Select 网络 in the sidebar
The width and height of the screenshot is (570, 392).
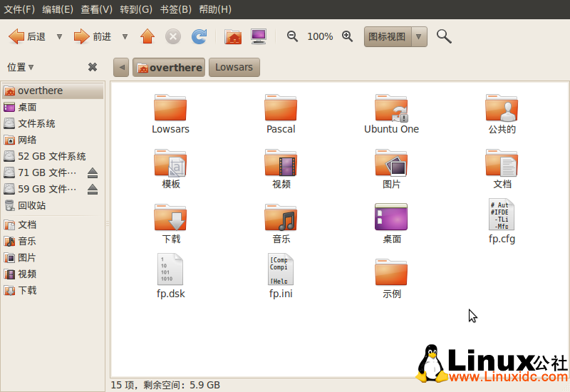point(53,140)
